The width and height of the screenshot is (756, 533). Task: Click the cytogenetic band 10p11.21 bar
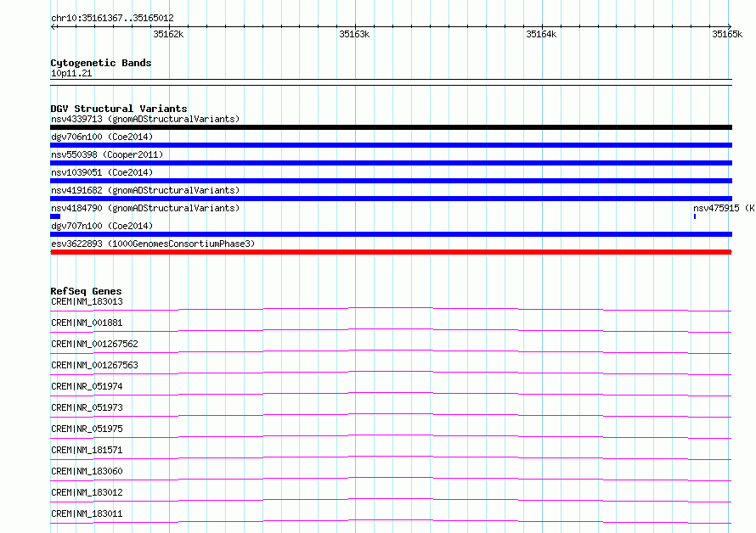pos(391,82)
